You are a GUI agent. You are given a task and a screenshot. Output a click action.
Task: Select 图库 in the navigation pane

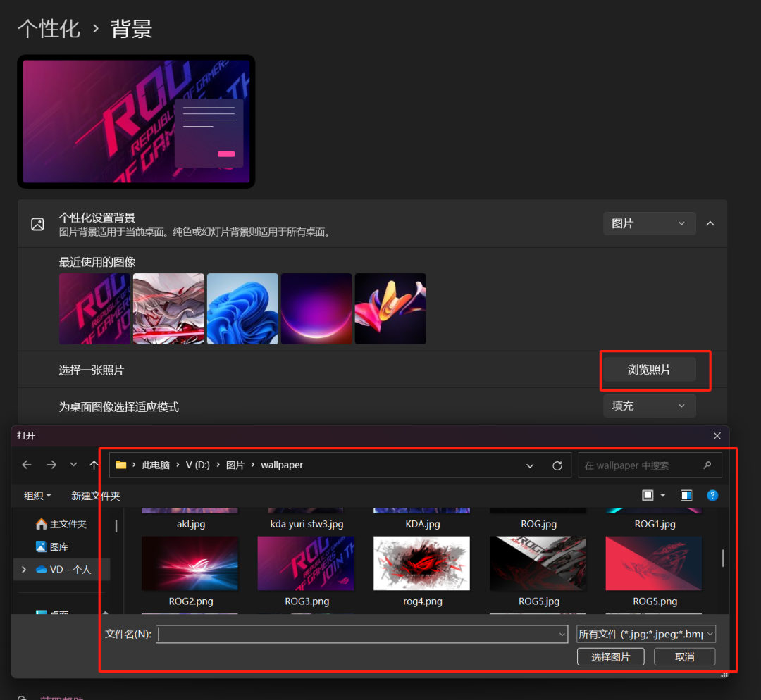pyautogui.click(x=52, y=546)
